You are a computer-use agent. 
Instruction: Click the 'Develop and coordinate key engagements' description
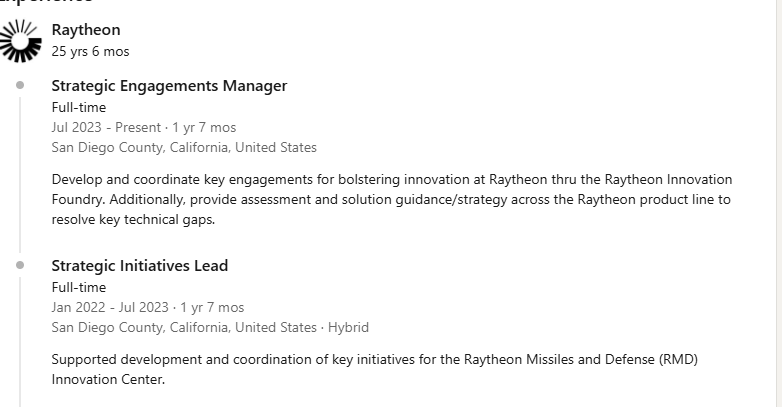point(391,200)
